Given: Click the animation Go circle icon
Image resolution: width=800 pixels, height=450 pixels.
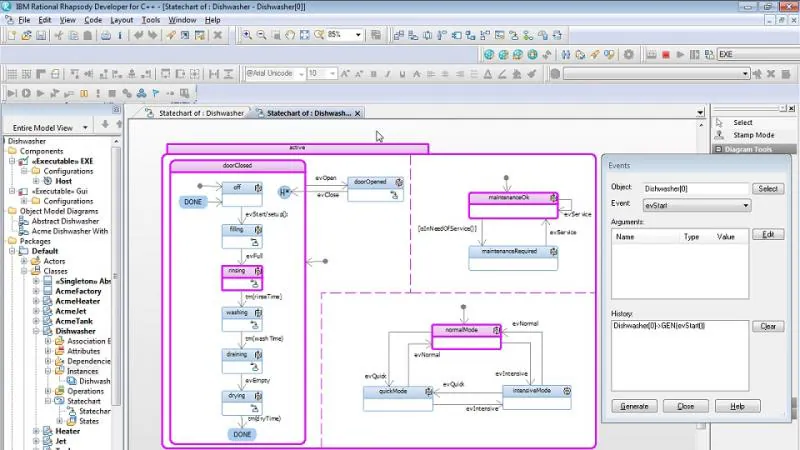Looking at the screenshot, I should (26, 93).
